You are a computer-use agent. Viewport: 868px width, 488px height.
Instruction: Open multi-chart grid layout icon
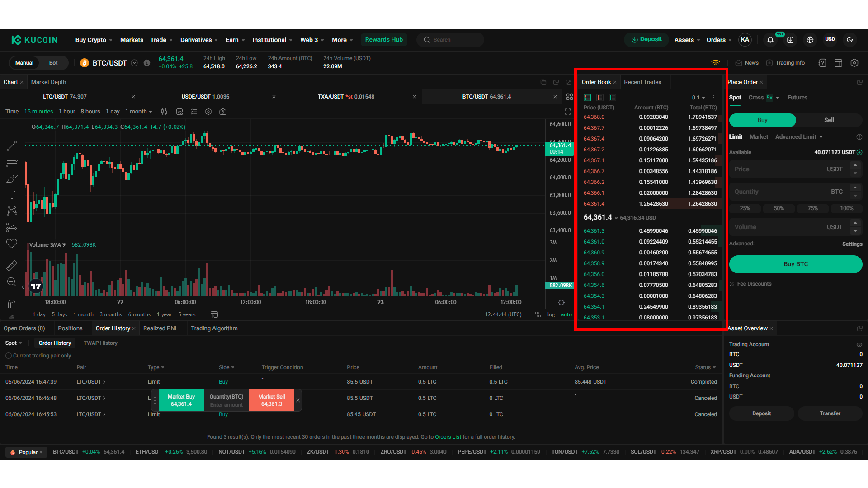[x=570, y=97]
